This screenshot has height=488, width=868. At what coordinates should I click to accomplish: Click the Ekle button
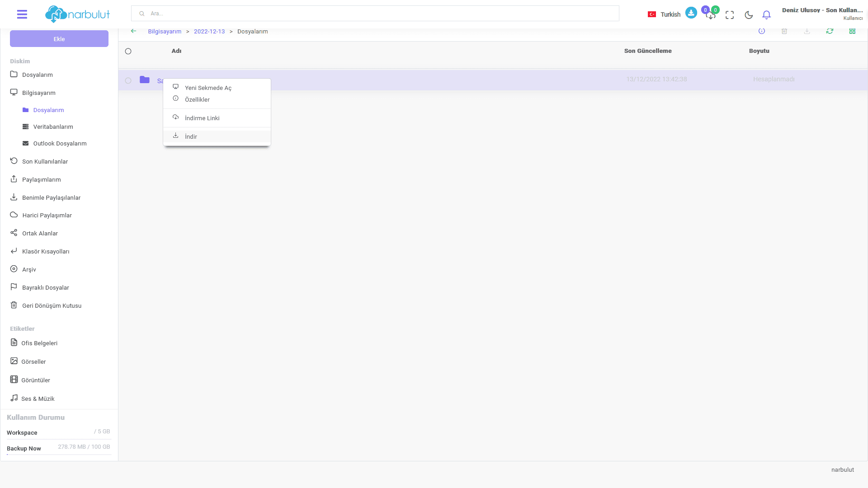click(x=59, y=39)
